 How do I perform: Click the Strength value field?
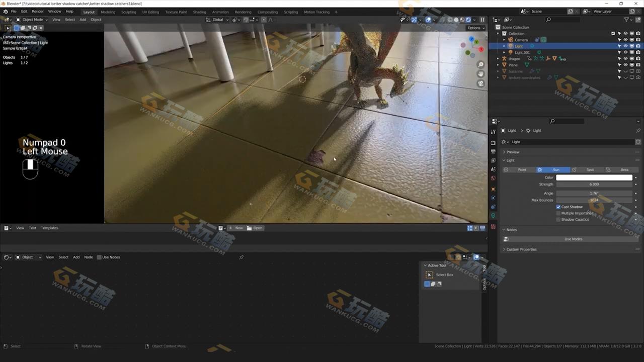[x=594, y=184]
